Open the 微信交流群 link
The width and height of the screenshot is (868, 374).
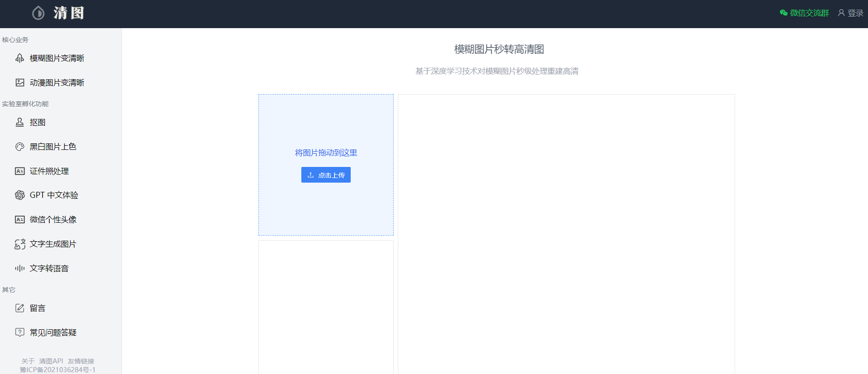[x=809, y=13]
